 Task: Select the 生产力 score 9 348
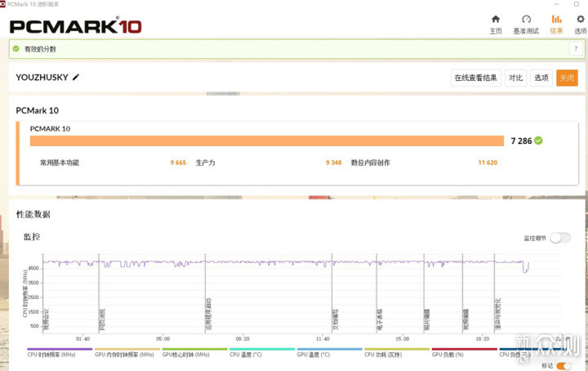(334, 163)
